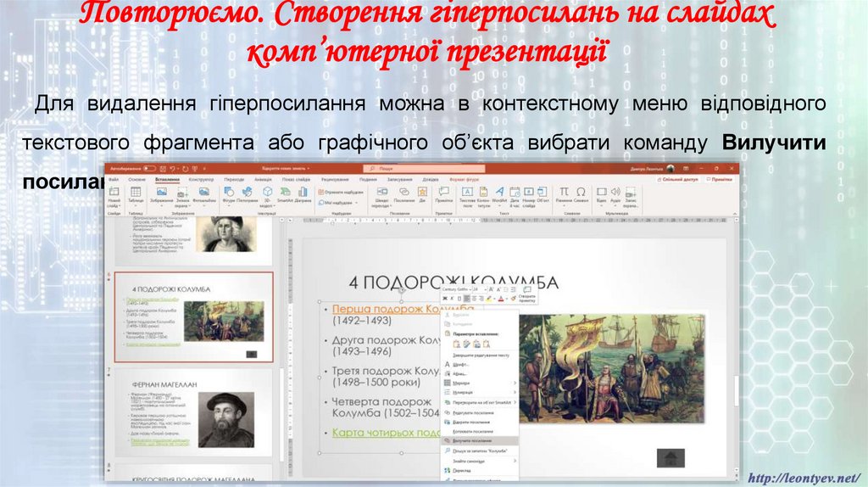This screenshot has width=868, height=487.
Task: Select the 'Фернан Магеллан' slide thumbnail
Action: click(194, 412)
